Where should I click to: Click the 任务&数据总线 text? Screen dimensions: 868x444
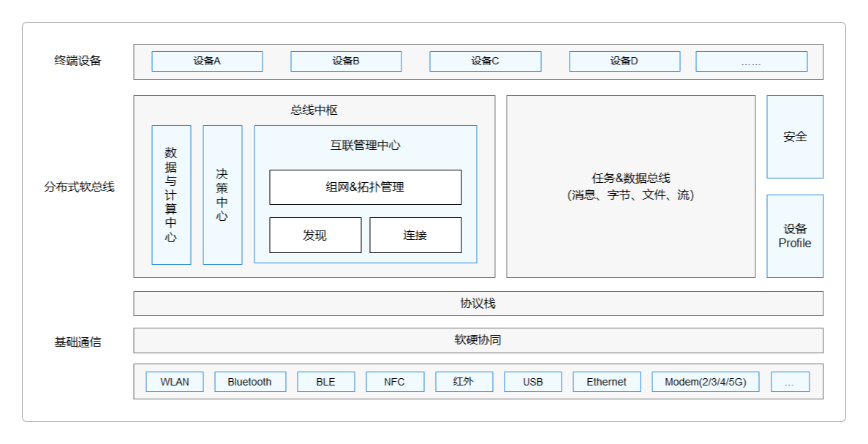[631, 178]
